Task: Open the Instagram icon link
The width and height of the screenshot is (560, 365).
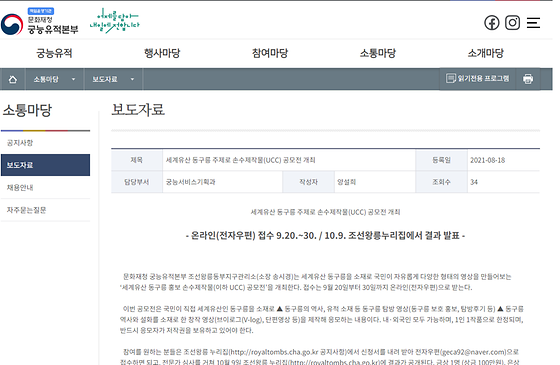Action: click(512, 23)
